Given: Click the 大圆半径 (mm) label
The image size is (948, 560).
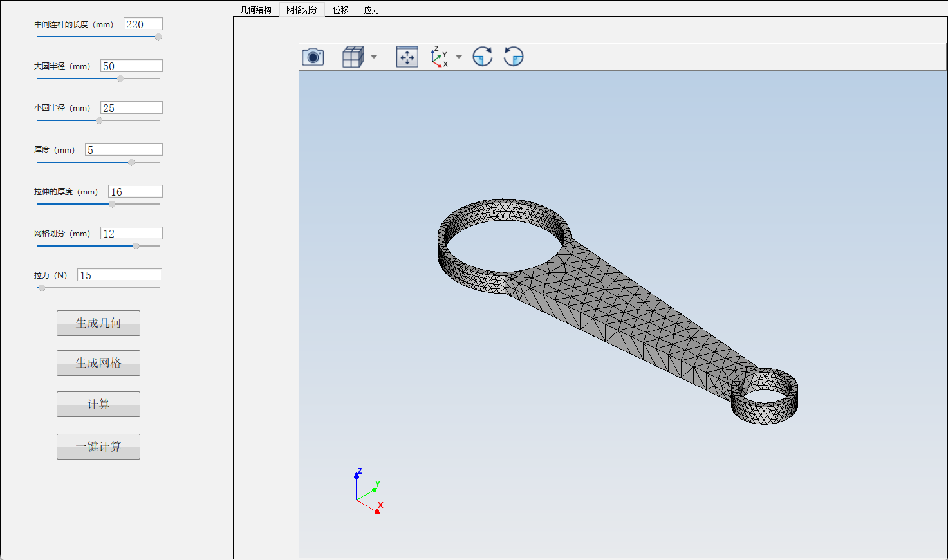Looking at the screenshot, I should coord(62,66).
